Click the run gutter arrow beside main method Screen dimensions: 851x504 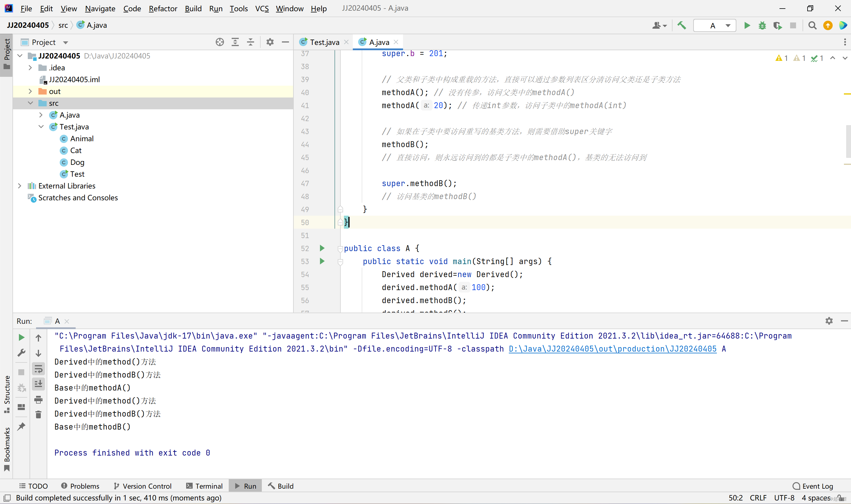coord(322,261)
